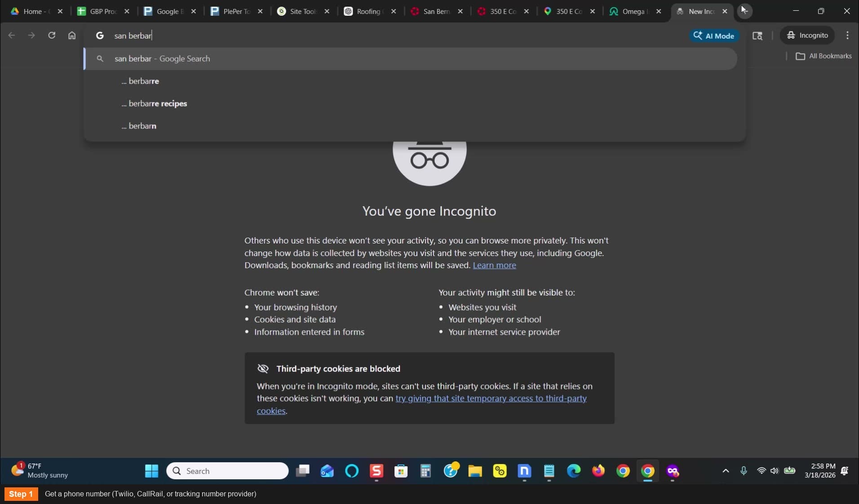This screenshot has width=859, height=504.
Task: Open volume control tray icon
Action: (x=774, y=471)
